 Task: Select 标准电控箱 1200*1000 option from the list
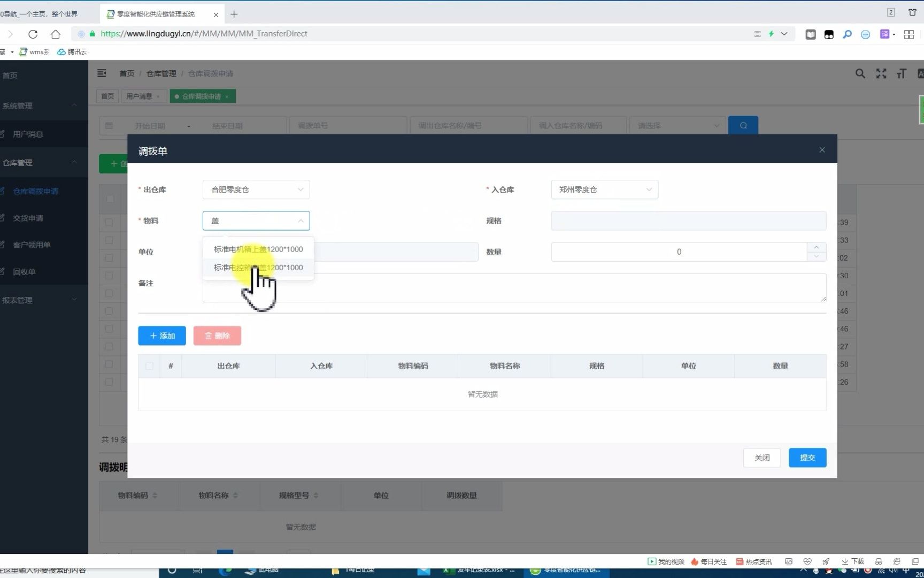(x=258, y=268)
